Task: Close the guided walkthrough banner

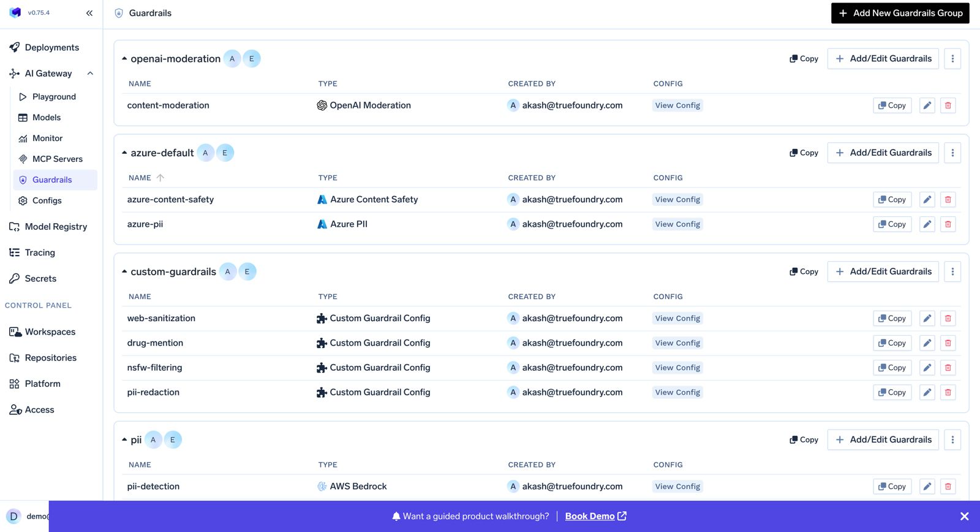Action: (x=964, y=517)
